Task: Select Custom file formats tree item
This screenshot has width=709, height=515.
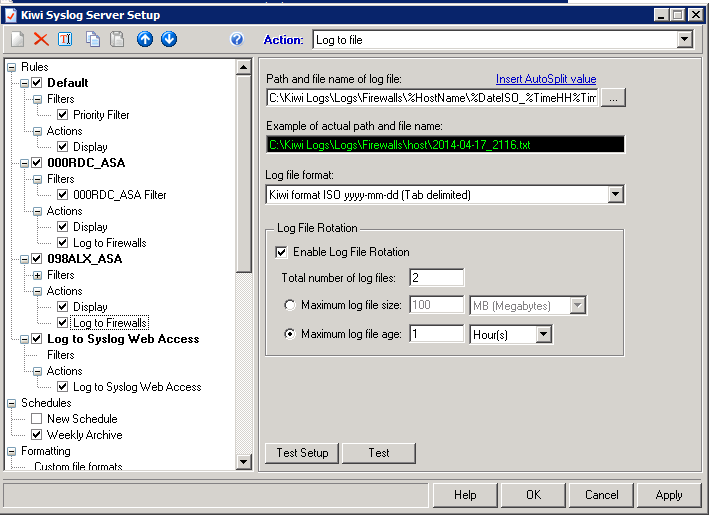Action: pyautogui.click(x=78, y=466)
